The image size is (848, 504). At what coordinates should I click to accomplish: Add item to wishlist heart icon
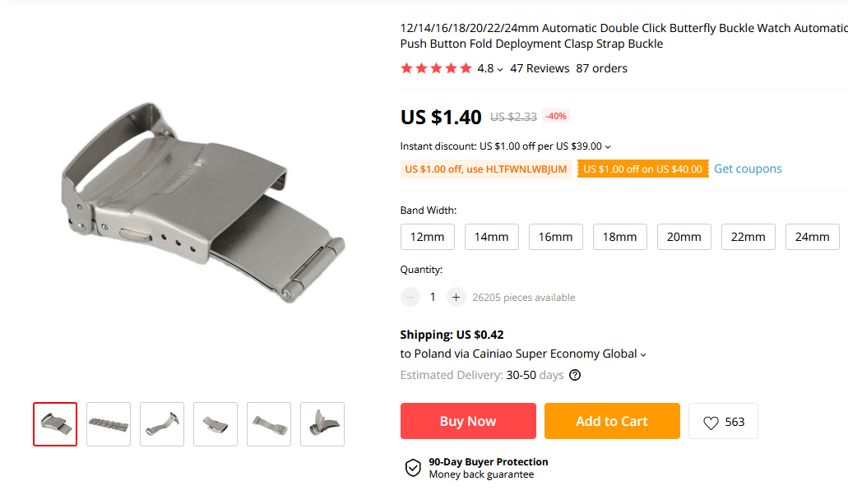coord(711,422)
